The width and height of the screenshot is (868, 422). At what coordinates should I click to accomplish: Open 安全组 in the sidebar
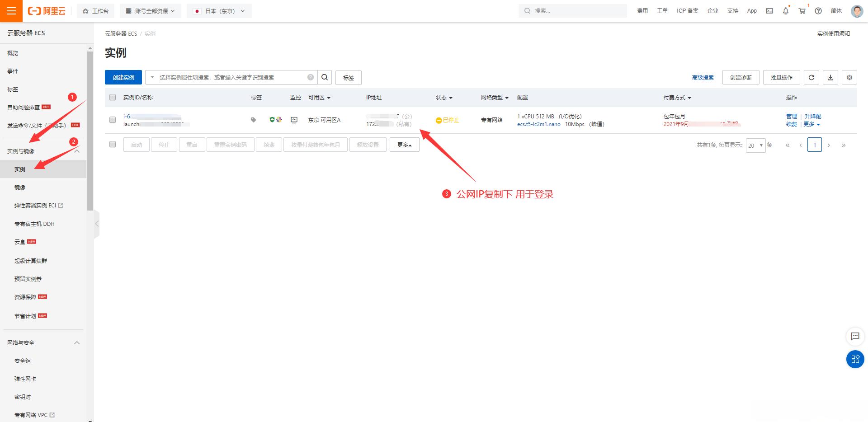pos(23,361)
